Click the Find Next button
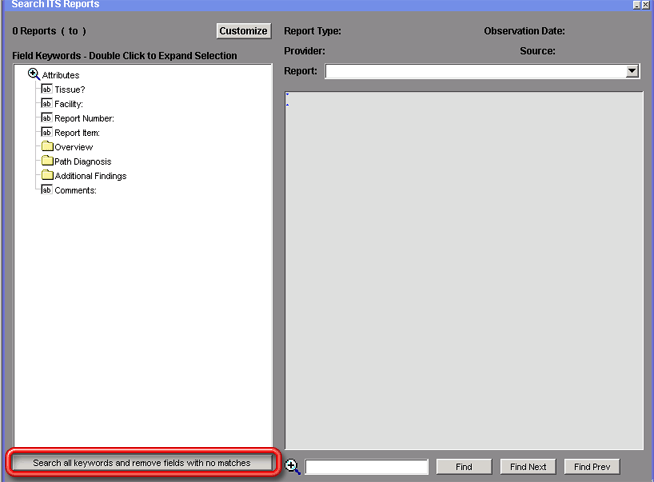The width and height of the screenshot is (654, 482). pyautogui.click(x=528, y=467)
